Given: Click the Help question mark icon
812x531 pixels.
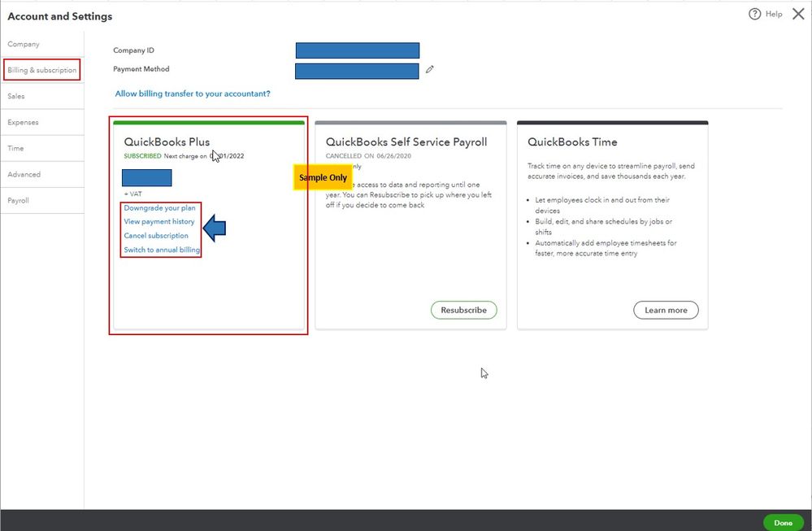Looking at the screenshot, I should click(x=754, y=14).
